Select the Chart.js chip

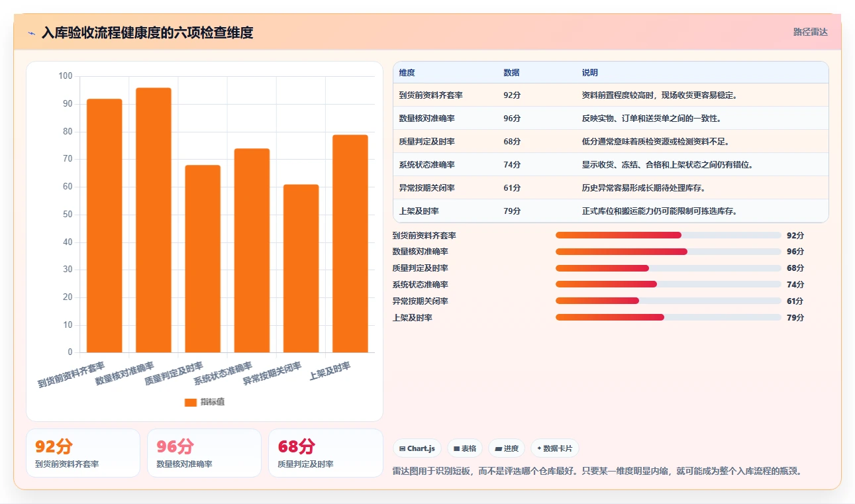point(417,448)
